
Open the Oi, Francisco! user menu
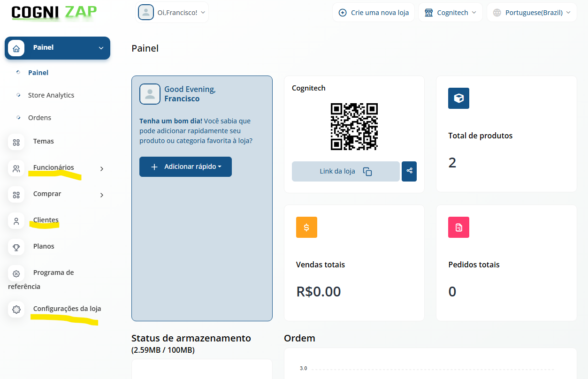pyautogui.click(x=172, y=13)
